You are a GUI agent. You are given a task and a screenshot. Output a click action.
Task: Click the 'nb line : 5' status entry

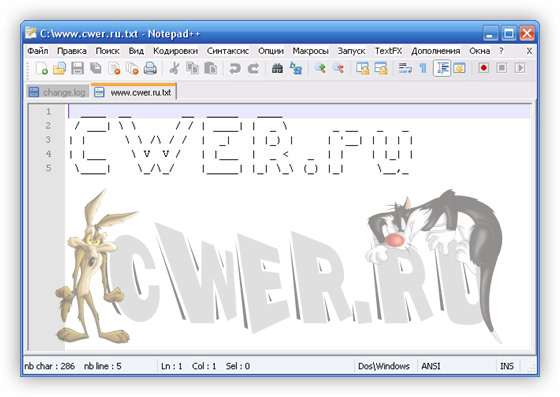pos(102,366)
